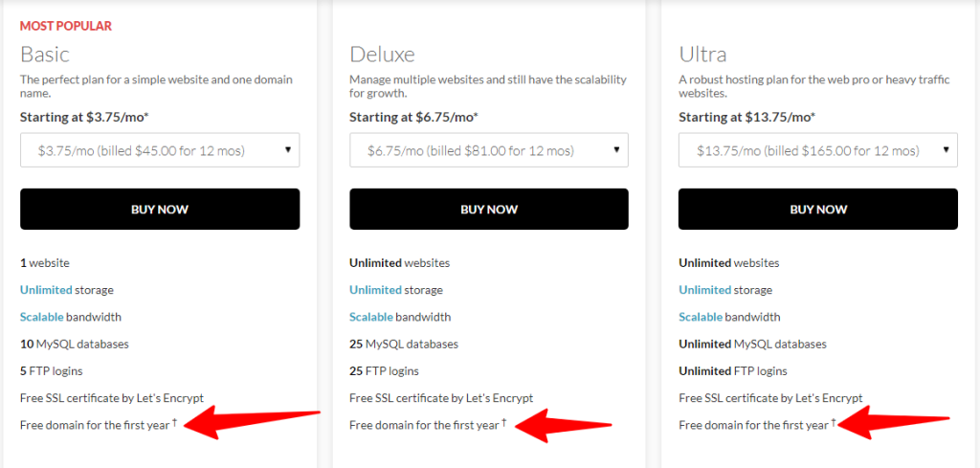The height and width of the screenshot is (468, 980).
Task: Click the dagger footnote in Ultra plan
Action: tap(833, 422)
